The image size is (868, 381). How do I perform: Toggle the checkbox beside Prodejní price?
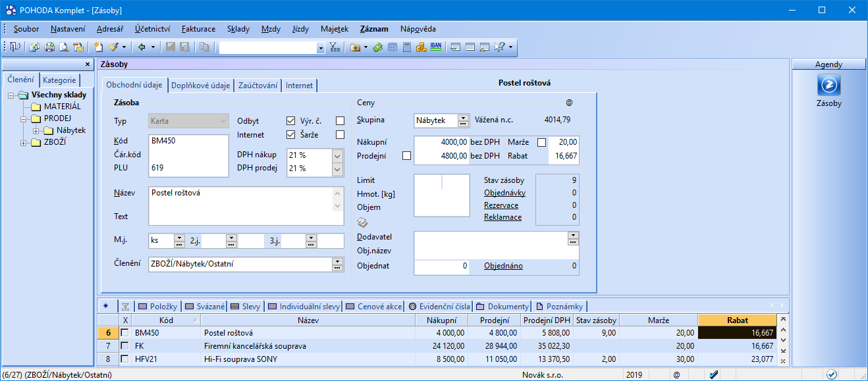pyautogui.click(x=406, y=156)
